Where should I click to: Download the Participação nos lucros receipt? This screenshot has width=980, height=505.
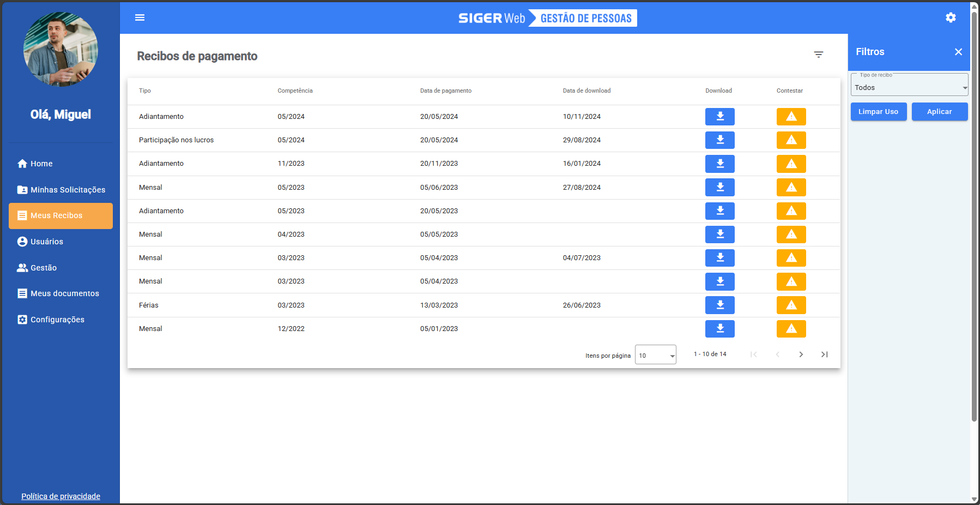[720, 140]
